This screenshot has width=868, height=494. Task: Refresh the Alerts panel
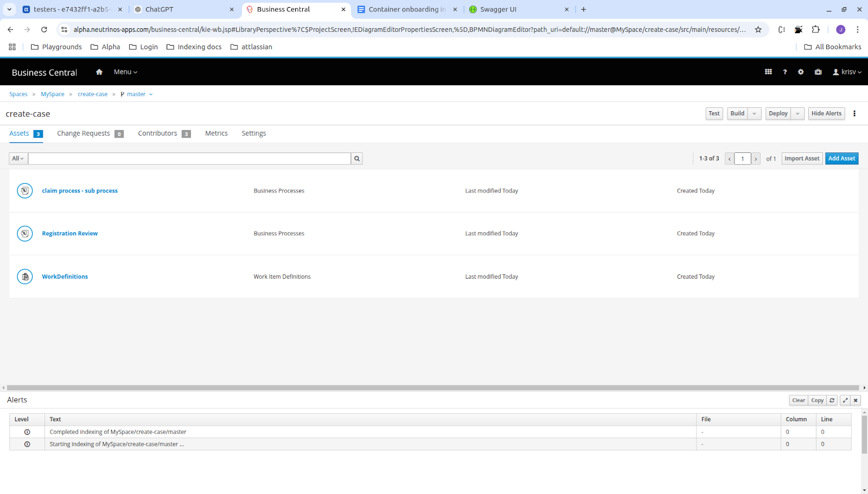[x=832, y=400]
